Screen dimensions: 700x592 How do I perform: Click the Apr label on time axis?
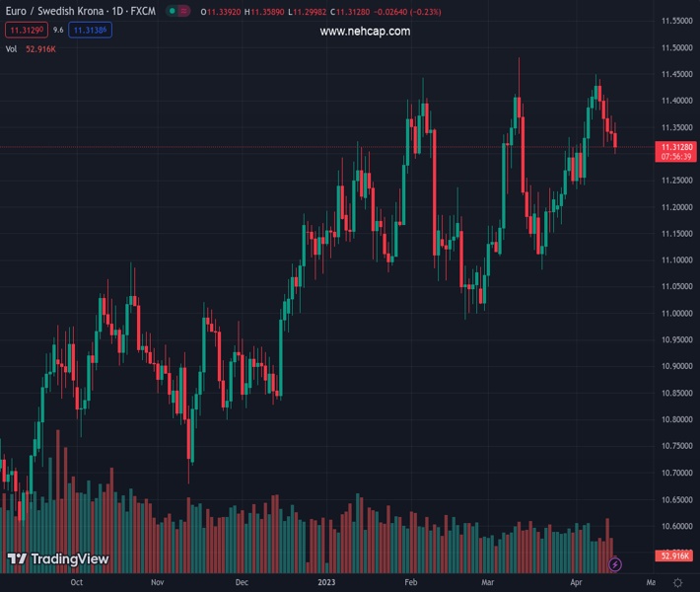577,583
